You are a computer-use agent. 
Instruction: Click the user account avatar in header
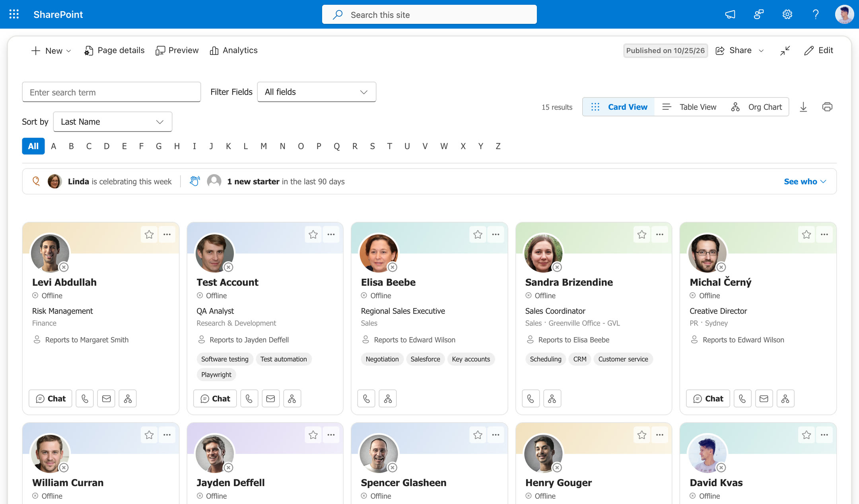point(844,14)
